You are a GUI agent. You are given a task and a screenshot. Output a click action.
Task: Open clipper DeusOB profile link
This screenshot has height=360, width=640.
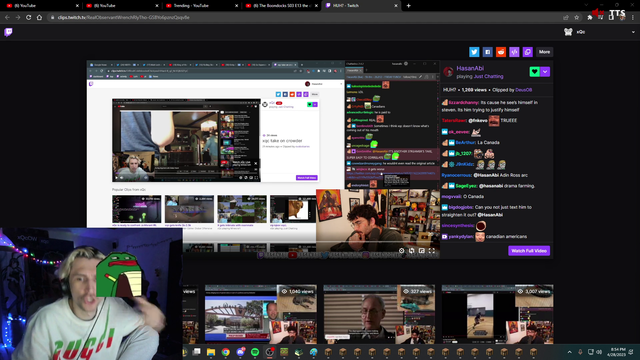(x=524, y=90)
